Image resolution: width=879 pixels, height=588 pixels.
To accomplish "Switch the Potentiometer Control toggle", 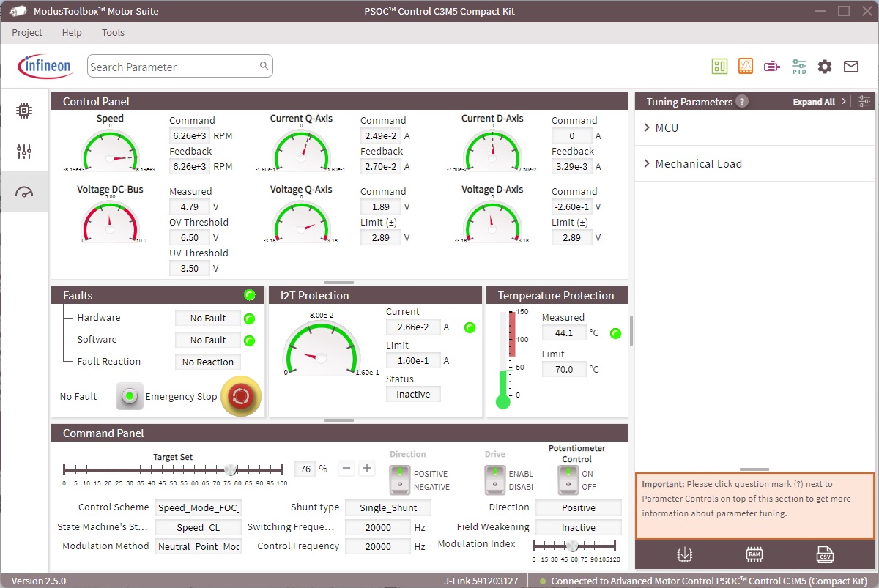I will pos(567,480).
